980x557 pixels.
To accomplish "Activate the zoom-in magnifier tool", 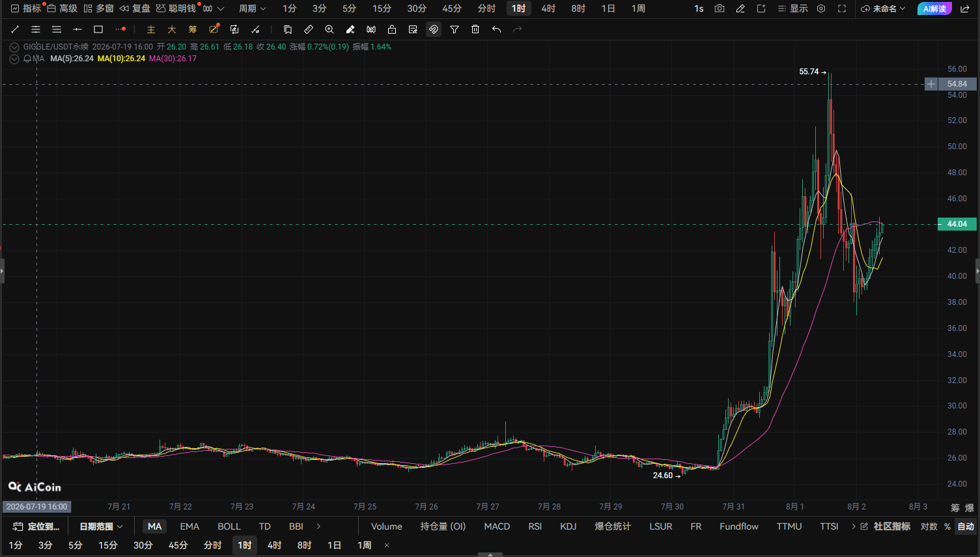I will click(329, 29).
